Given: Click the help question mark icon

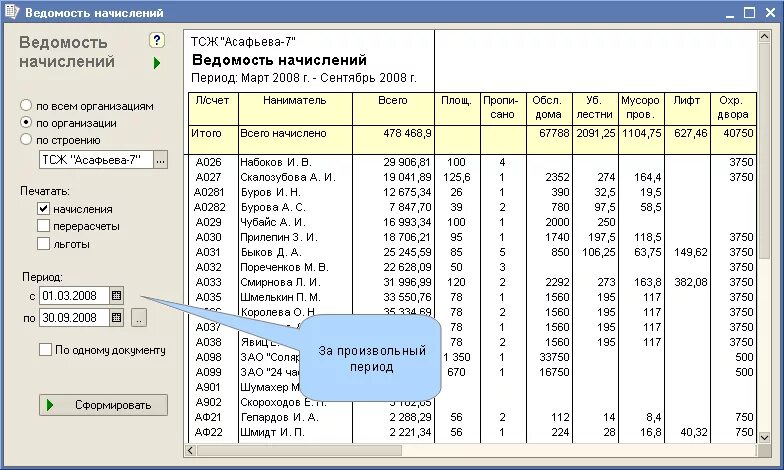Looking at the screenshot, I should point(157,40).
